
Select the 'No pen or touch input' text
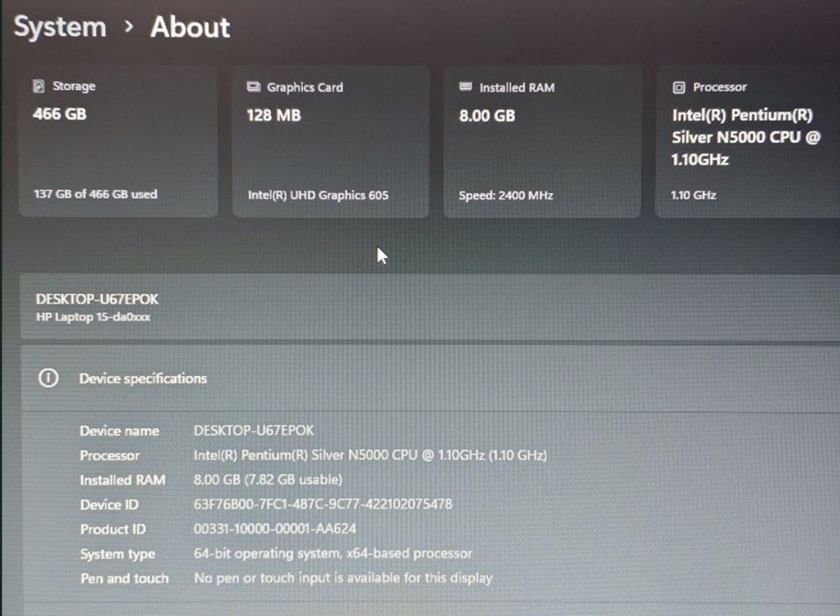[x=343, y=578]
